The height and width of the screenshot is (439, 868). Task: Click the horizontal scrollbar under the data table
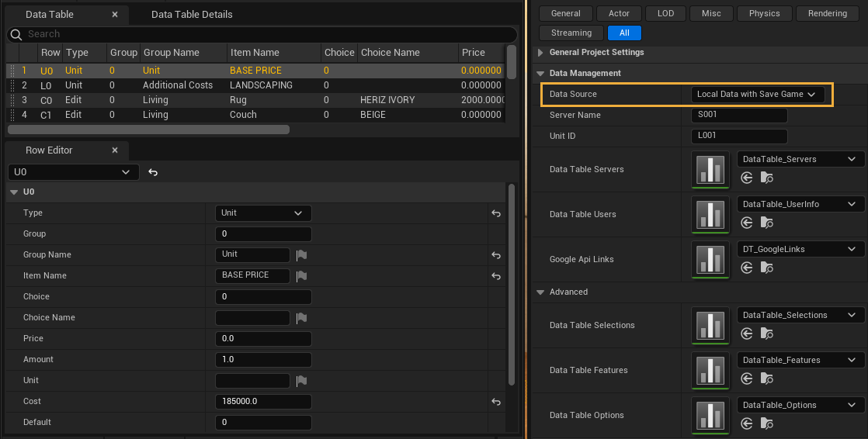(x=148, y=130)
